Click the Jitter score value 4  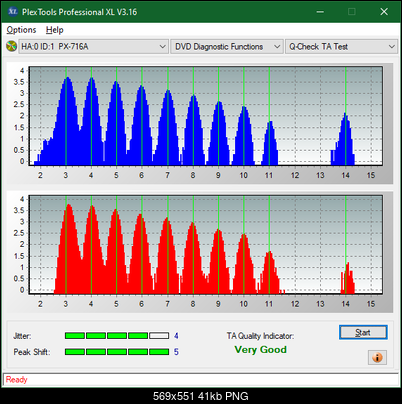coord(176,336)
